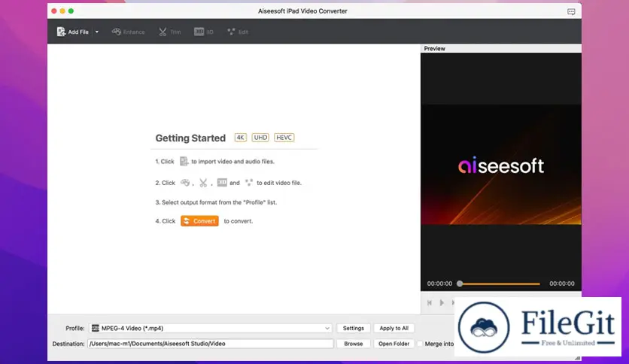Click the preview playback progress slider handle

[460, 284]
